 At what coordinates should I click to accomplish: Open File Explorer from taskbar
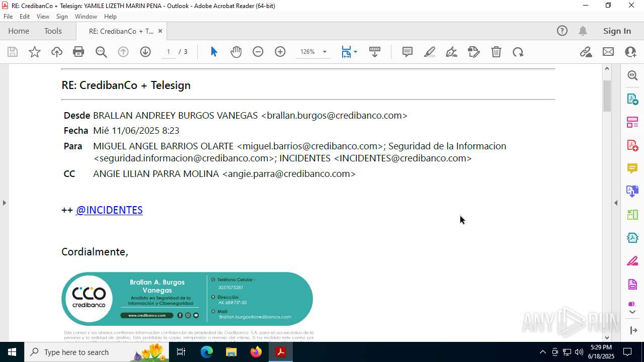(231, 352)
